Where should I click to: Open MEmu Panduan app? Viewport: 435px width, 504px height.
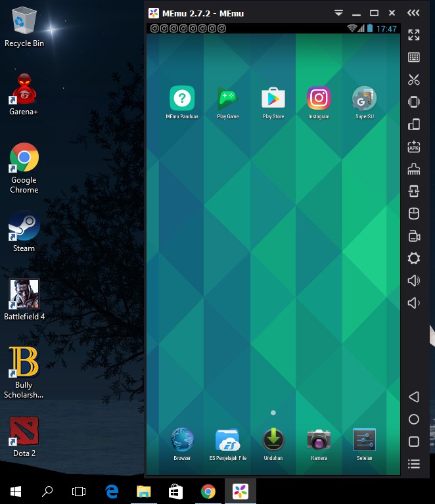click(x=182, y=103)
